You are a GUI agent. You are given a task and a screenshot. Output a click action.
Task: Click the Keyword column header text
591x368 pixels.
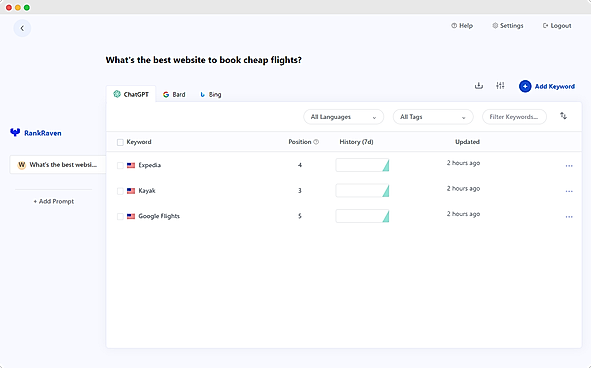click(139, 142)
